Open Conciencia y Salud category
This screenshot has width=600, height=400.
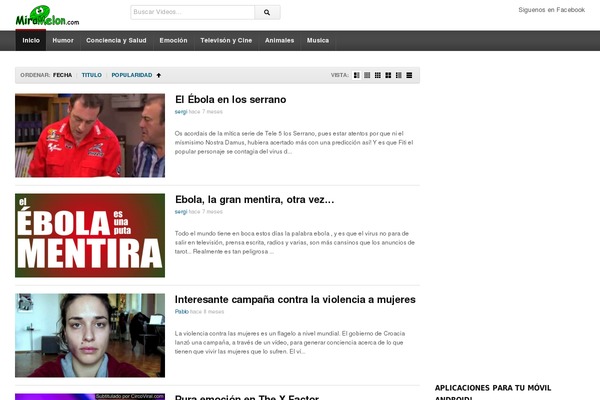[x=116, y=41]
